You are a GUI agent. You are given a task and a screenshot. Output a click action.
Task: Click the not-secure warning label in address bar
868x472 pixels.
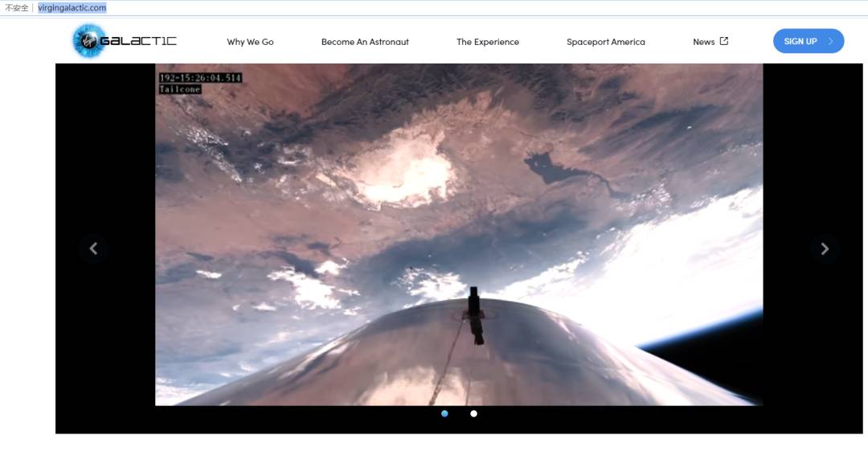(x=17, y=8)
